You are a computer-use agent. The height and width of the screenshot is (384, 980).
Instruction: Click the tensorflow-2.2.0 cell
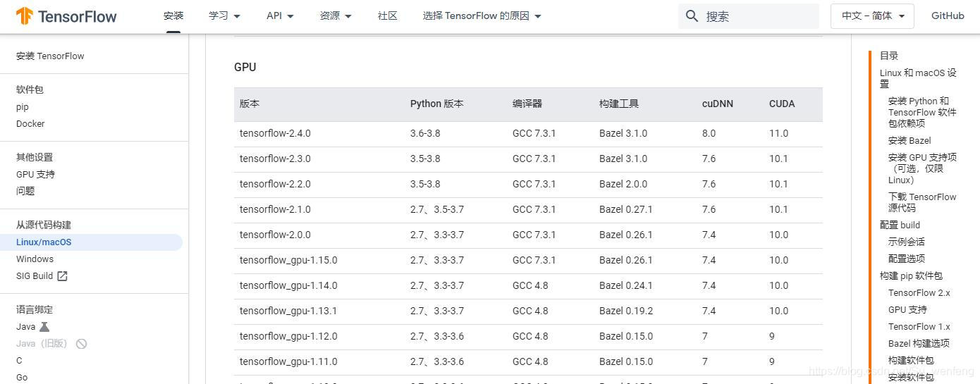275,184
